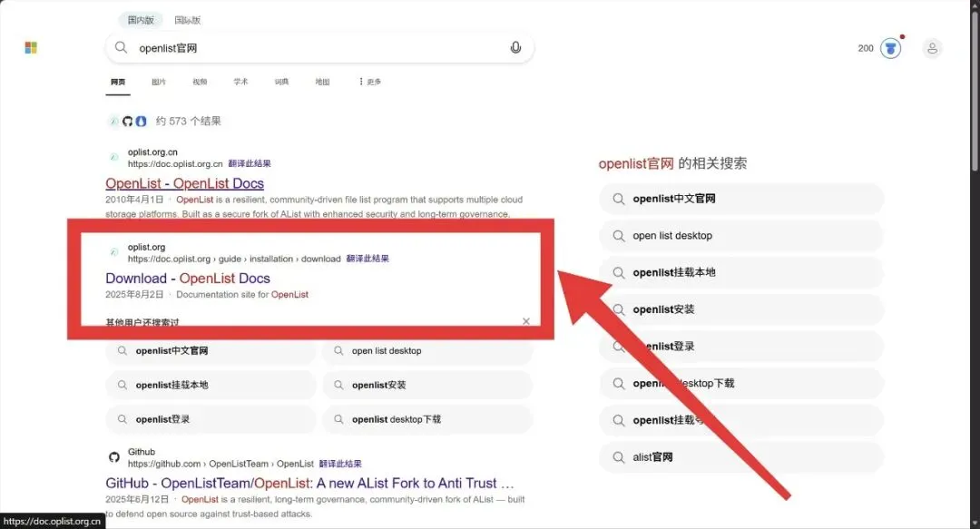This screenshot has width=980, height=529.
Task: Click the search input field with openlist官网
Action: pyautogui.click(x=318, y=48)
